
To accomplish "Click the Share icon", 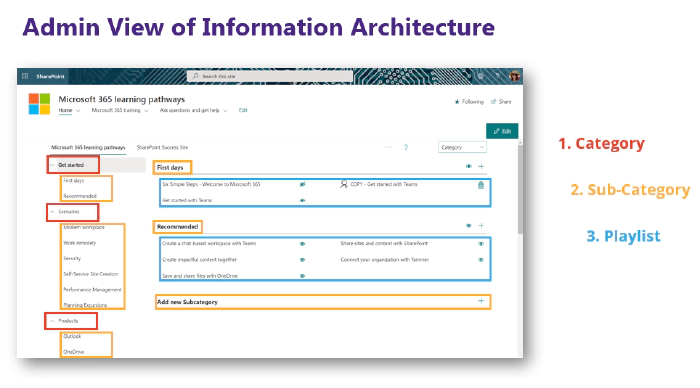I will point(493,102).
